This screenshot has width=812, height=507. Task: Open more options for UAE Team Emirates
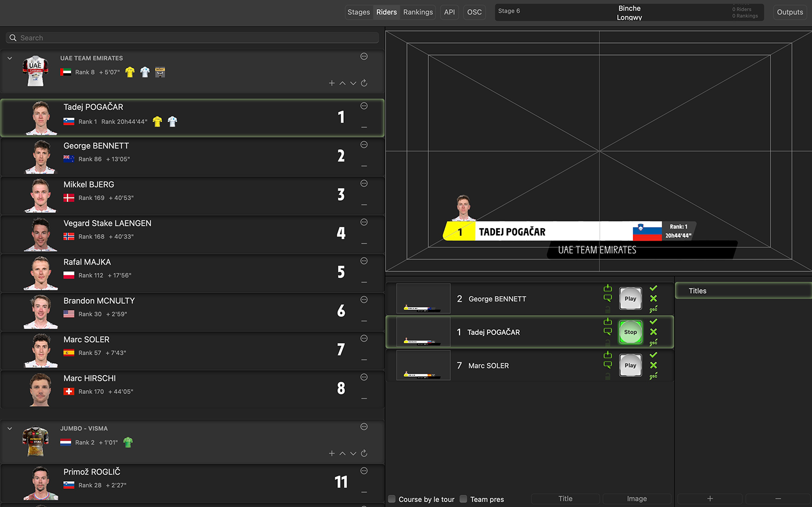[x=364, y=57]
